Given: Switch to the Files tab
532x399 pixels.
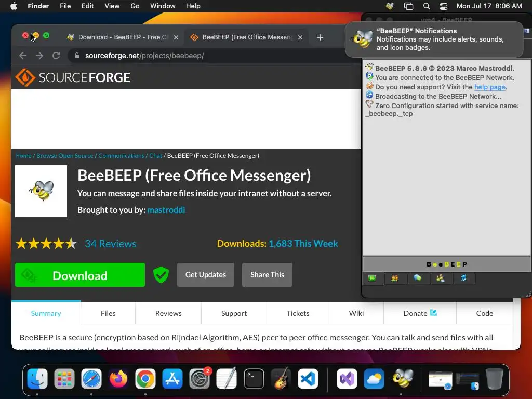Looking at the screenshot, I should point(108,313).
